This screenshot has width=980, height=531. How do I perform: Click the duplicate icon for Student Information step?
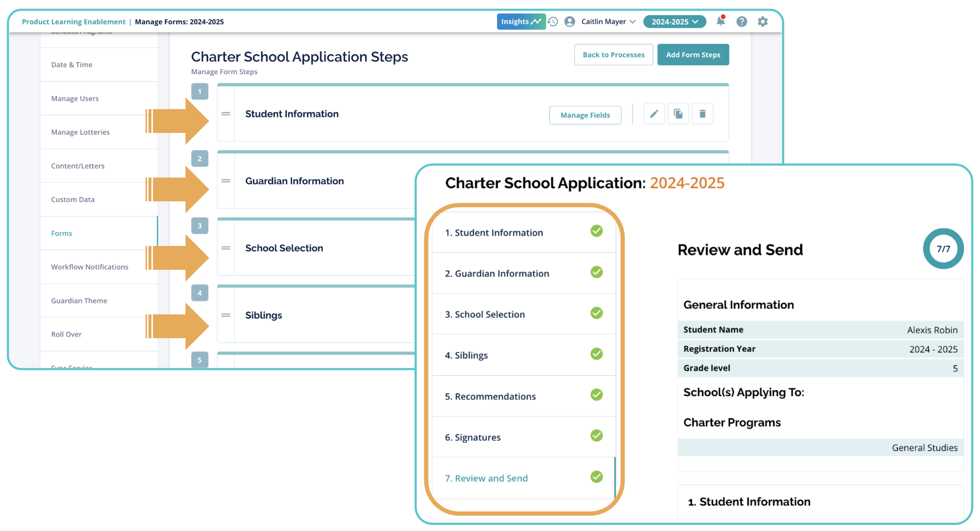point(678,114)
